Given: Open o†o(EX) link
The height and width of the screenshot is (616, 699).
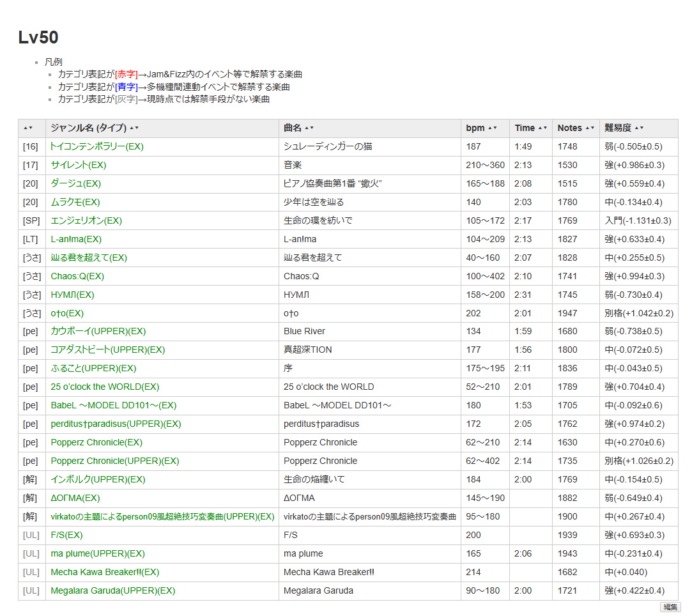Looking at the screenshot, I should pos(67,313).
